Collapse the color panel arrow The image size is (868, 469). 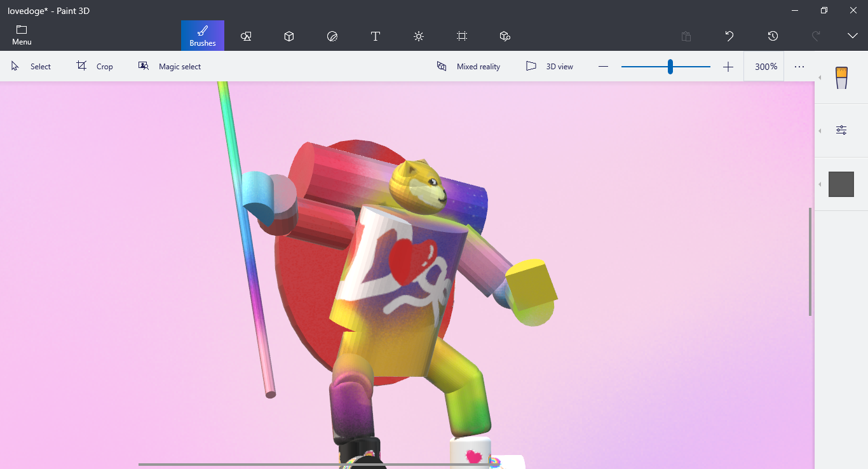coord(820,184)
